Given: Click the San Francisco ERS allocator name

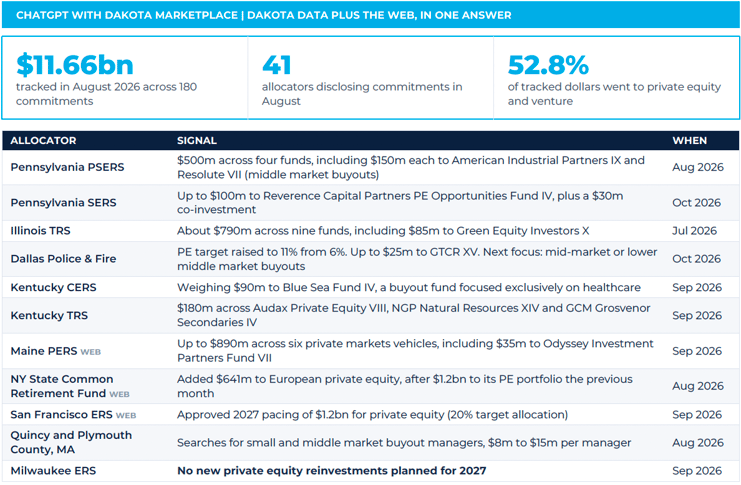Looking at the screenshot, I should [x=61, y=415].
